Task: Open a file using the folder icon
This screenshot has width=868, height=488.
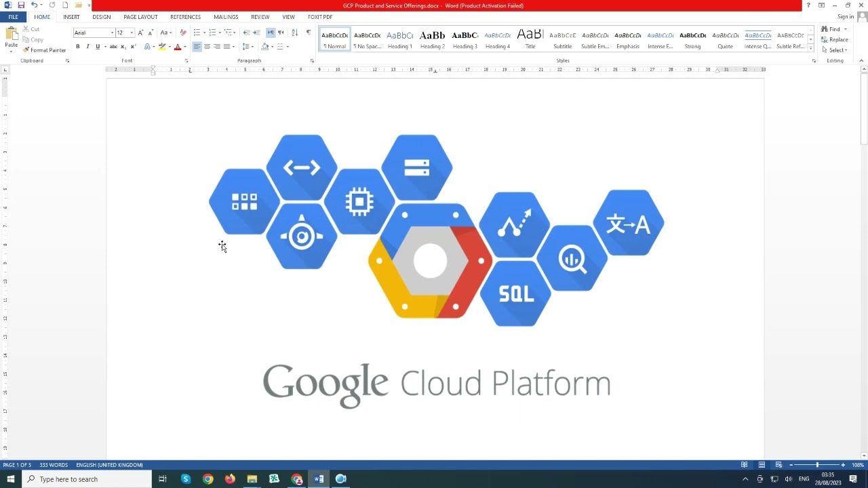Action: pos(79,5)
